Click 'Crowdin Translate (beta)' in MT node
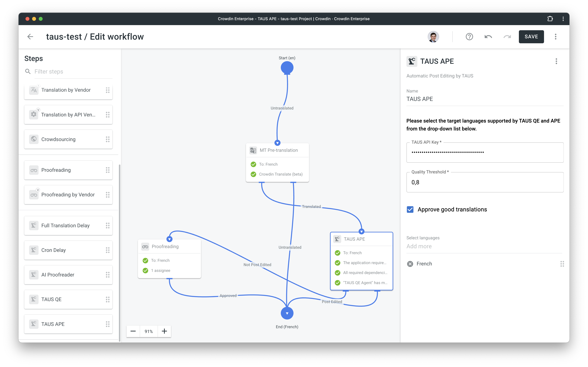588x367 pixels. point(281,174)
